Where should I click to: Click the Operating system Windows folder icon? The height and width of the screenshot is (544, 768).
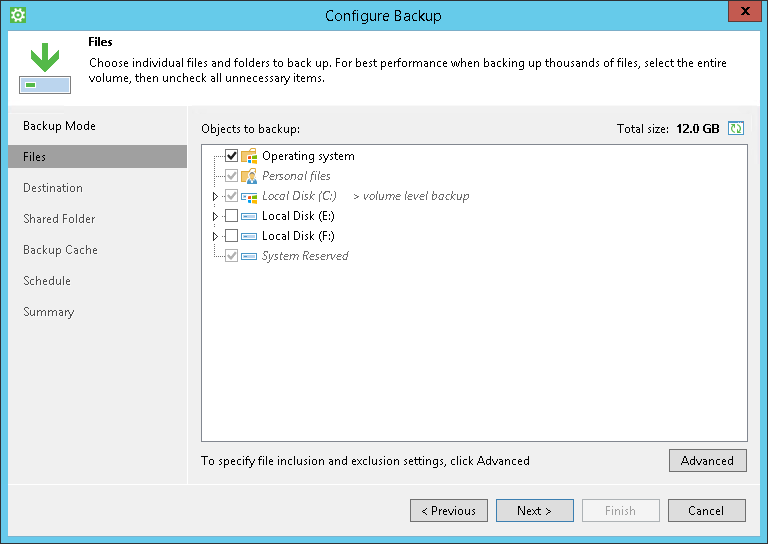[x=249, y=156]
